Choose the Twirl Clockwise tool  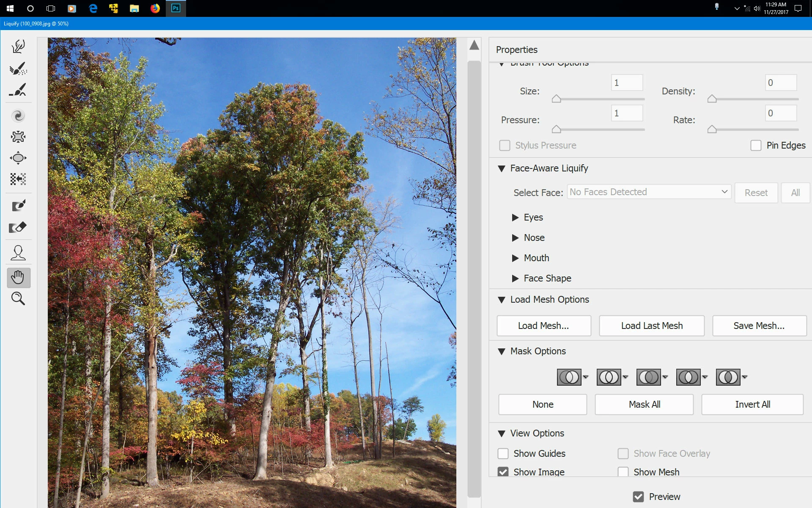pos(18,116)
